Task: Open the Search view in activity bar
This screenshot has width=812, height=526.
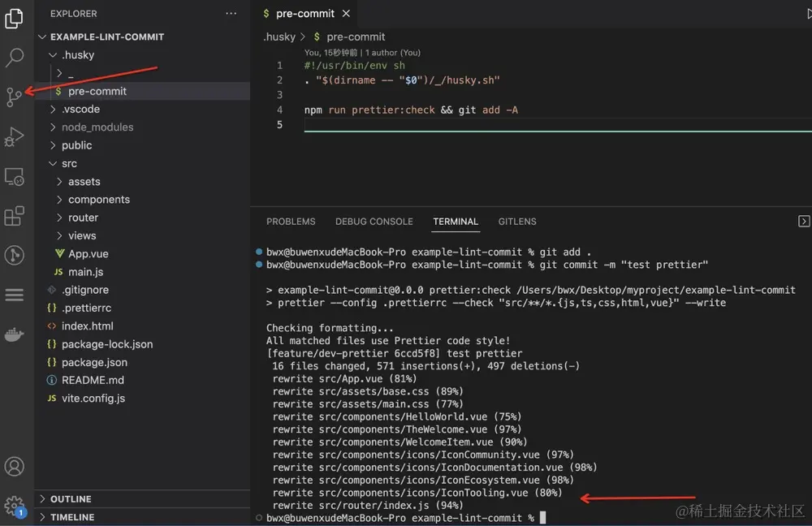Action: [14, 58]
